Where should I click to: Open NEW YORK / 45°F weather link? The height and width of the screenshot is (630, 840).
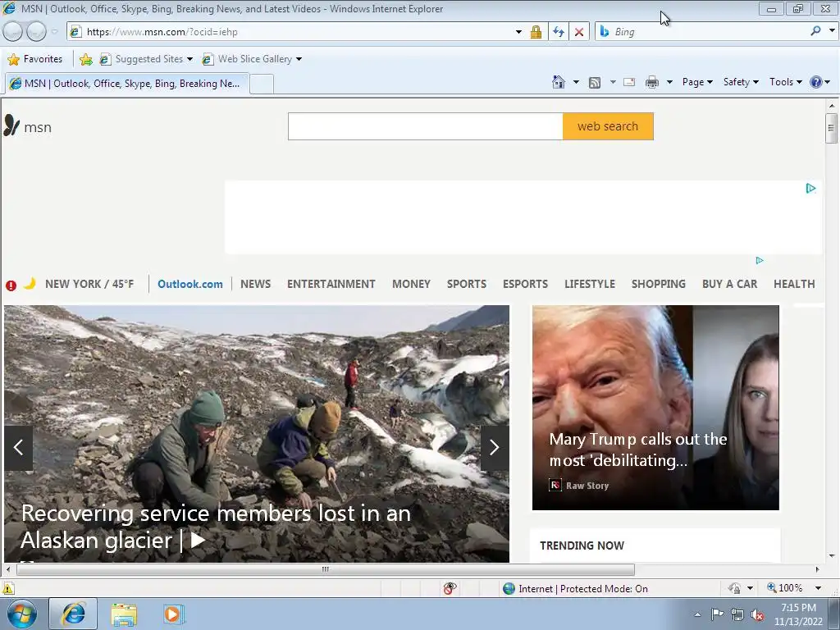pos(89,284)
